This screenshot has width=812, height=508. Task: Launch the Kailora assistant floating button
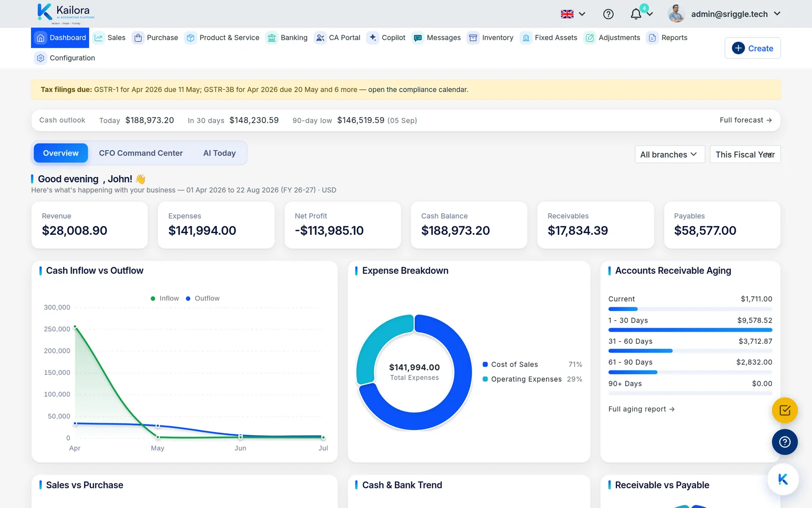783,480
